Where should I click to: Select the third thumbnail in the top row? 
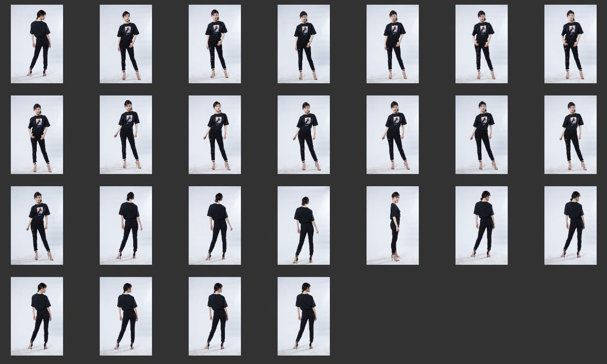215,44
